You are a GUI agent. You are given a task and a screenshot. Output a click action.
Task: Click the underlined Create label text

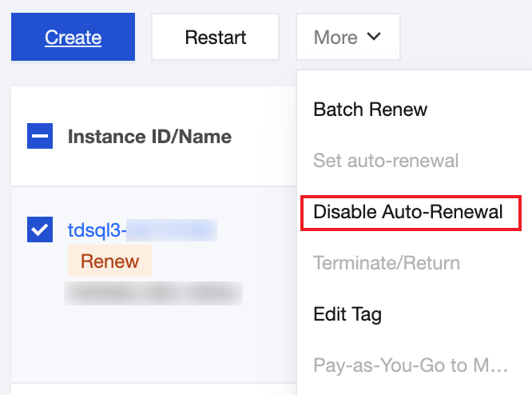click(x=73, y=37)
